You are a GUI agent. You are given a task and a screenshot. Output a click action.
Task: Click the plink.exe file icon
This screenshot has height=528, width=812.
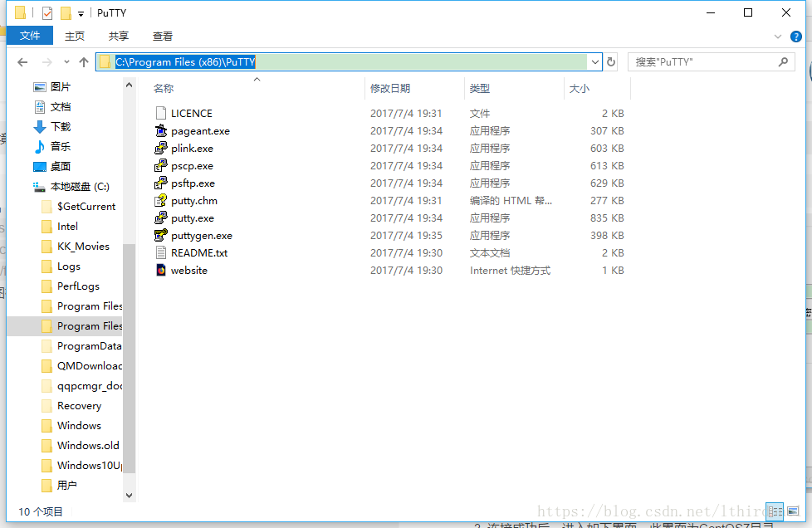161,148
